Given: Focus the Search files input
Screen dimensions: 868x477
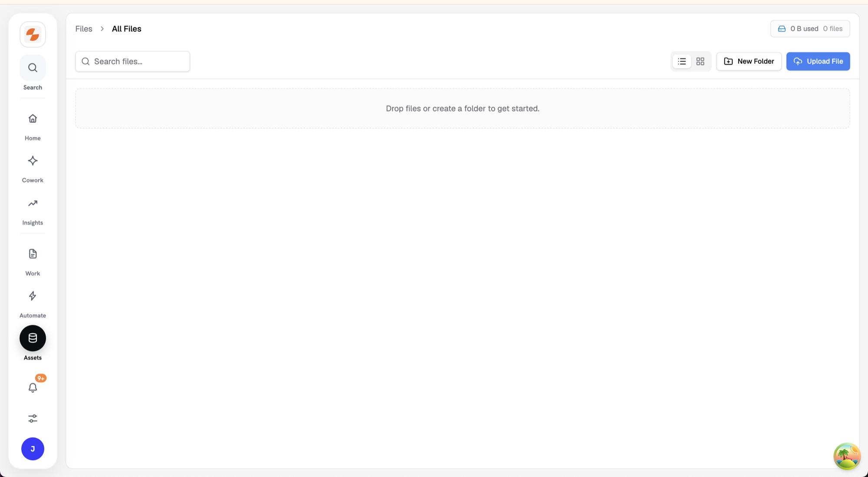Looking at the screenshot, I should 132,62.
